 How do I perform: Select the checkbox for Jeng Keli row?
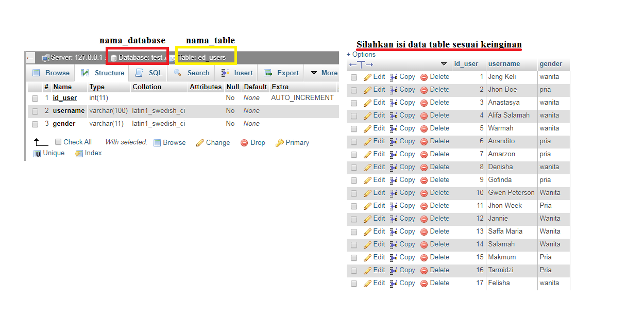click(354, 77)
